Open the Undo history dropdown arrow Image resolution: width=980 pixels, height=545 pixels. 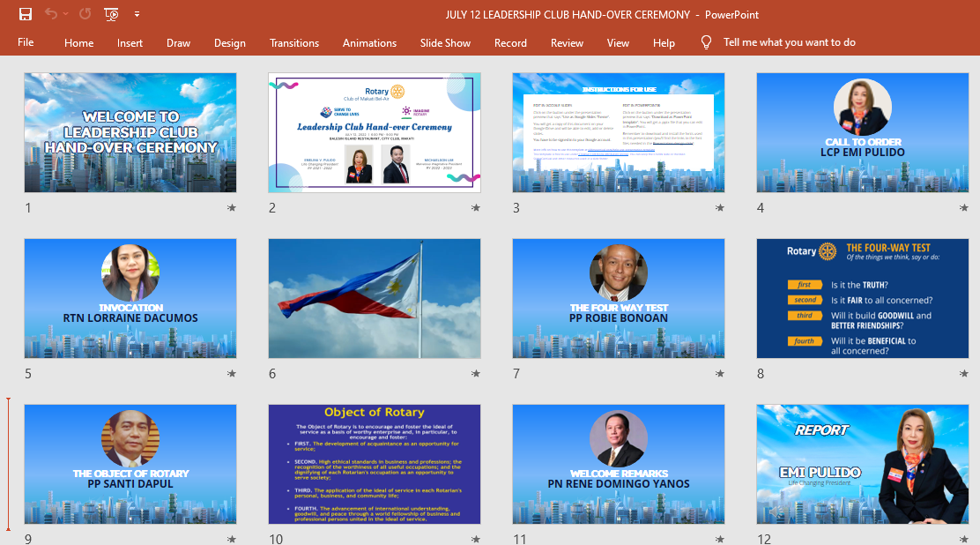pyautogui.click(x=65, y=14)
